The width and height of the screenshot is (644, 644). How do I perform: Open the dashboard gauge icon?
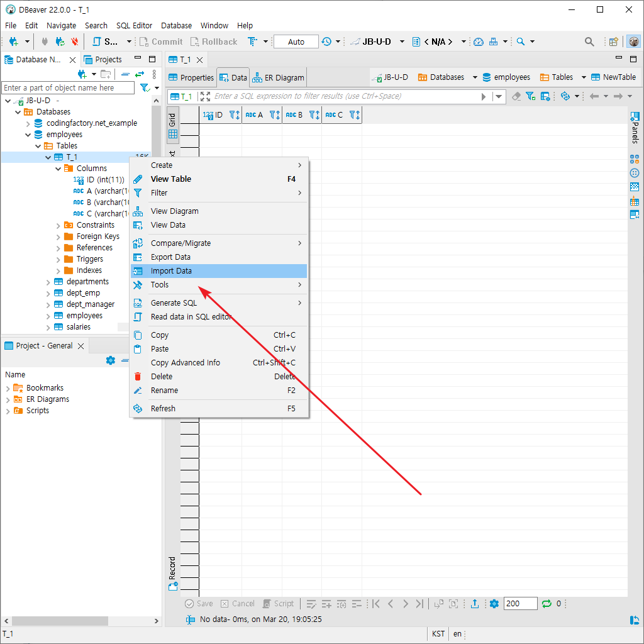tap(479, 42)
